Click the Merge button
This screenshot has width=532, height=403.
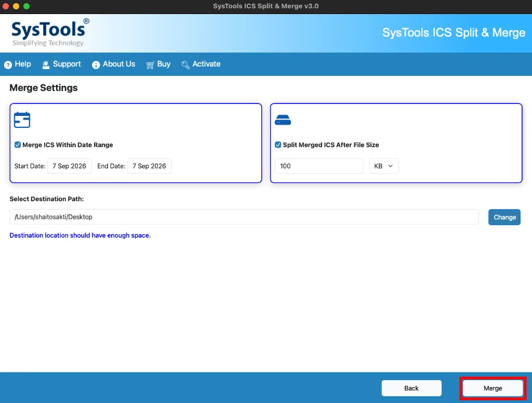(493, 388)
